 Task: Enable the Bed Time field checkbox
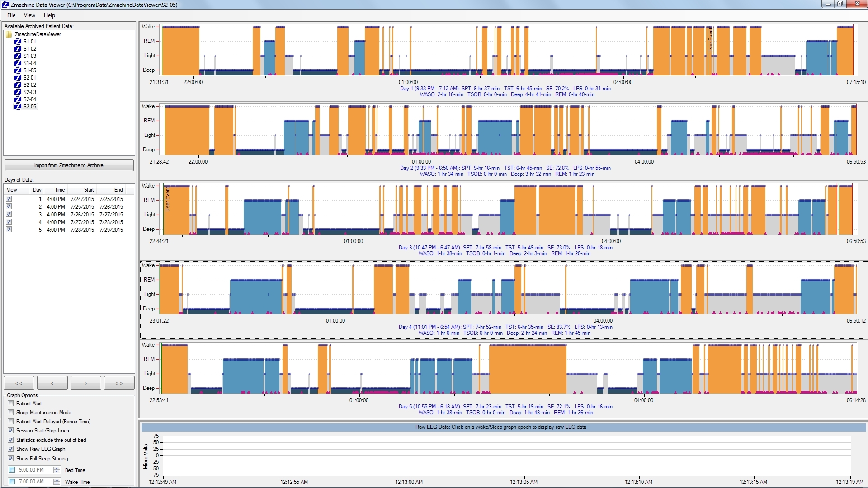12,470
